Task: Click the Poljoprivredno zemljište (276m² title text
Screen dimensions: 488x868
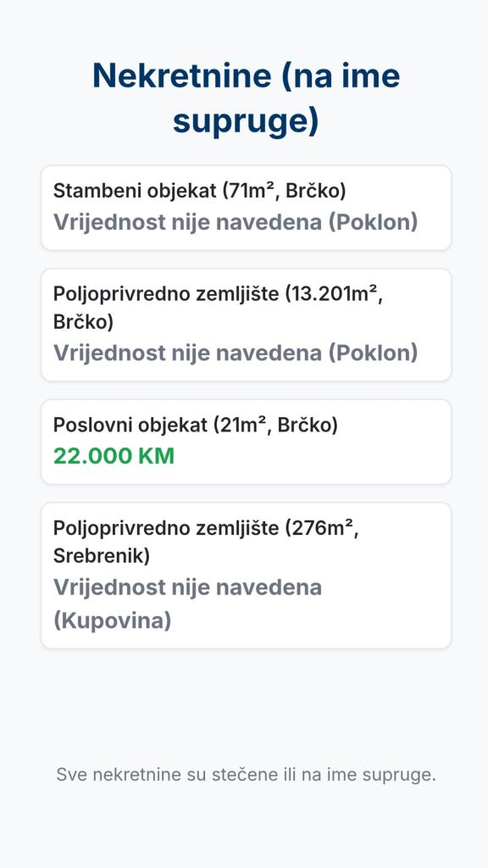Action: pyautogui.click(x=206, y=528)
